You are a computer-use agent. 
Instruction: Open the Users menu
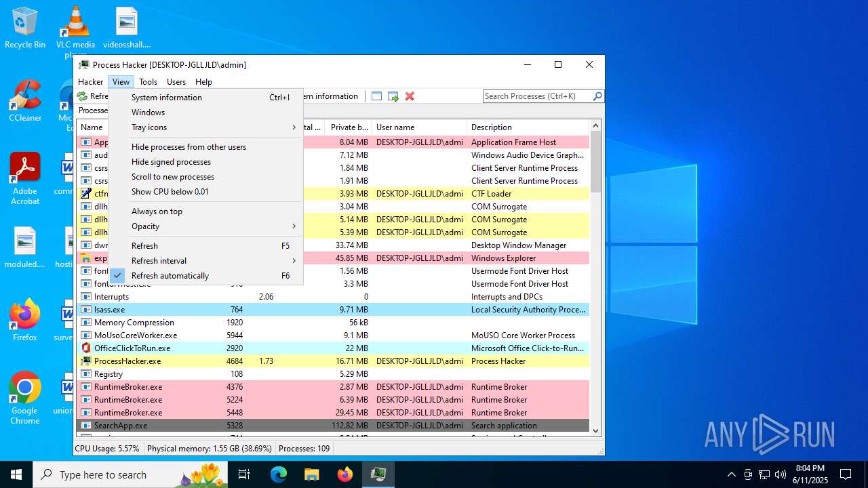coord(176,82)
